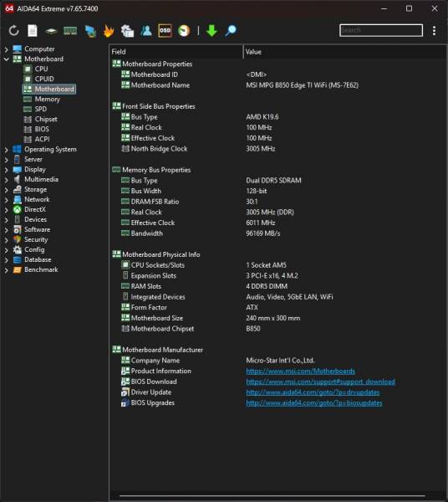Open the MSI support download link

pyautogui.click(x=320, y=382)
